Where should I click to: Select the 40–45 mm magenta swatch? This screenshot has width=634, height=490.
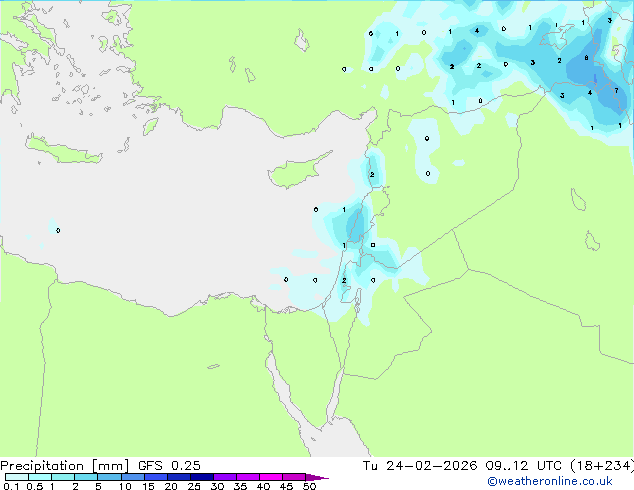pos(271,477)
